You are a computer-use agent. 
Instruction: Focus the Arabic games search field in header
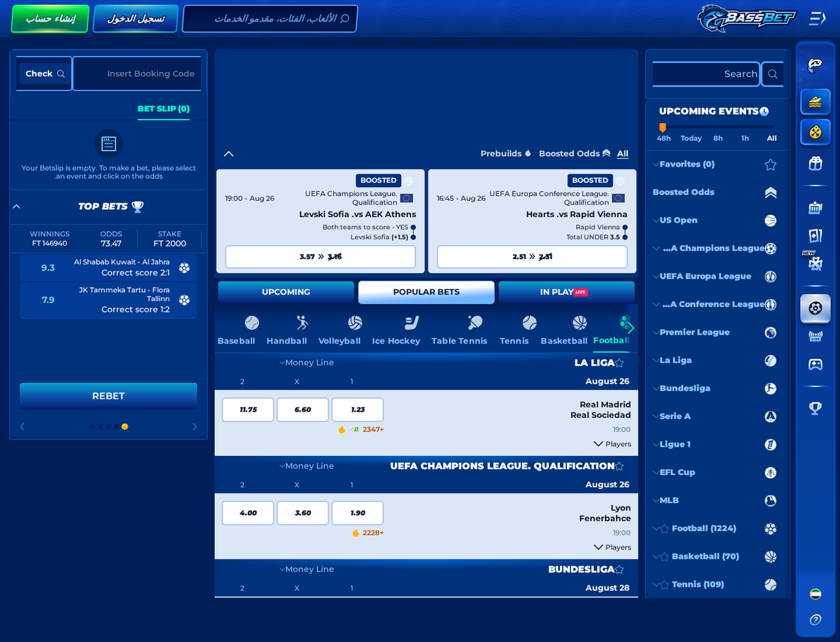coord(270,19)
